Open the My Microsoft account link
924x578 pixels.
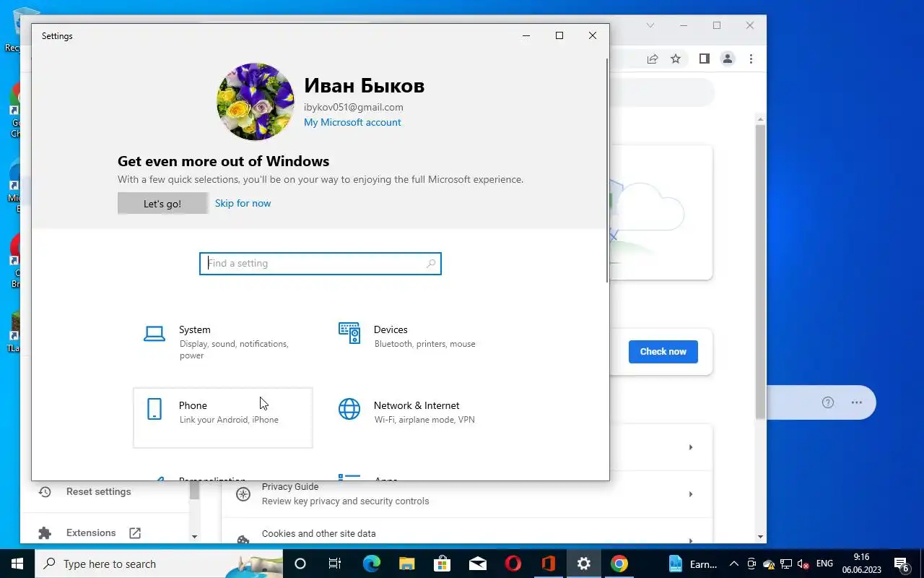pyautogui.click(x=352, y=122)
